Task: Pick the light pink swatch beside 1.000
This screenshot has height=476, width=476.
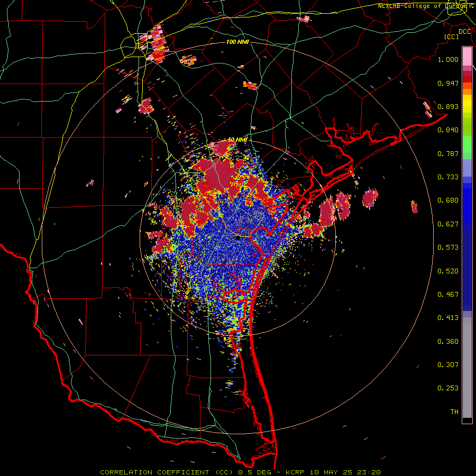Action: [467, 57]
